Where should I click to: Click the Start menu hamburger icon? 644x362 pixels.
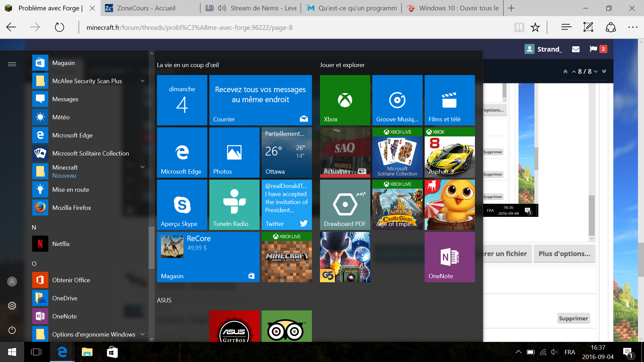(12, 64)
